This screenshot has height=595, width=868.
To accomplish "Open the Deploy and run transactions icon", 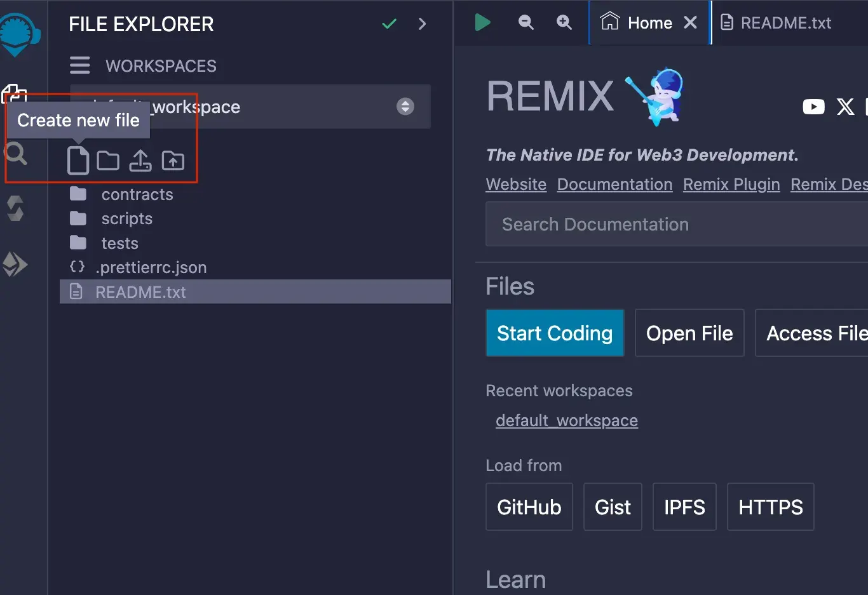I will pyautogui.click(x=15, y=264).
